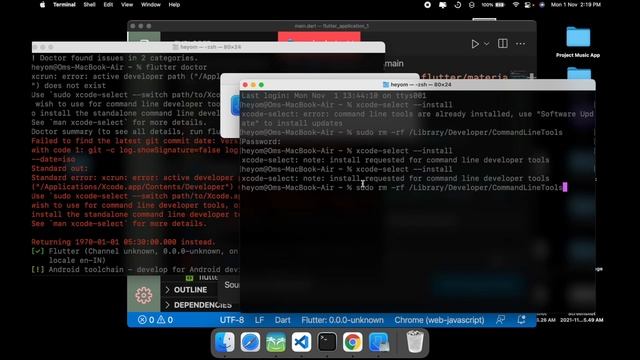
Task: Close the front Terminal window
Action: (x=245, y=85)
